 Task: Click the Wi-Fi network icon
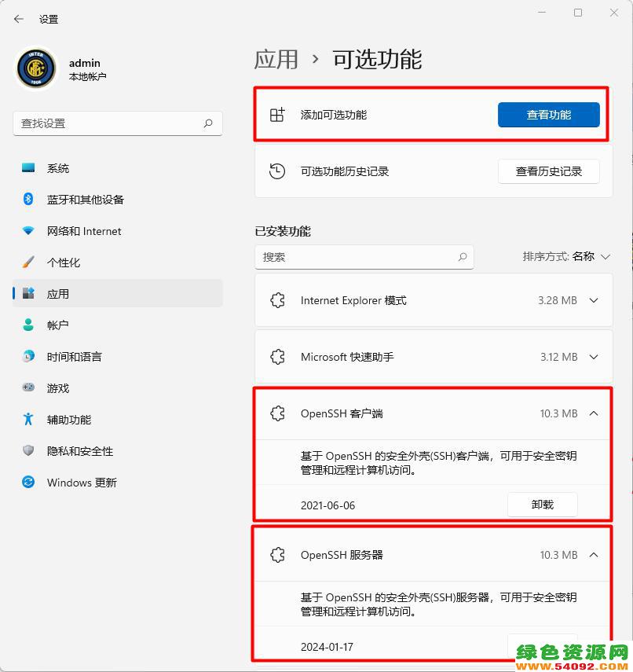pyautogui.click(x=28, y=230)
